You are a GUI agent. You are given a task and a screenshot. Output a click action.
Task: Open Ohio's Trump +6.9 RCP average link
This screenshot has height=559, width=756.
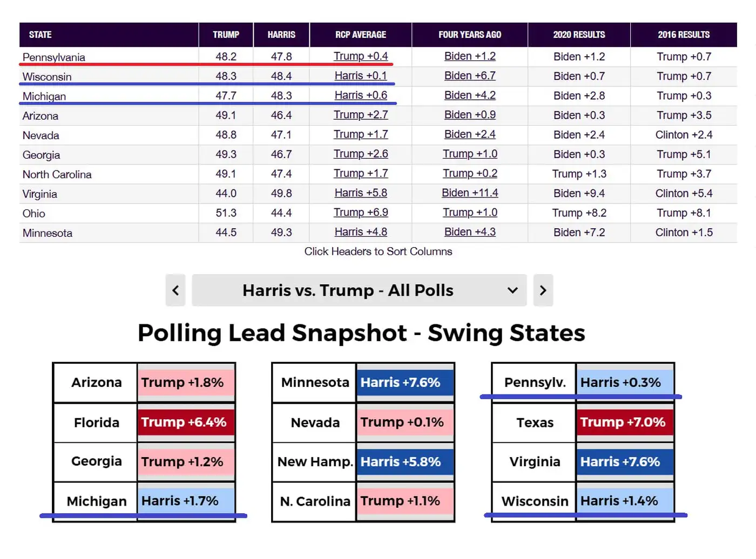point(361,213)
